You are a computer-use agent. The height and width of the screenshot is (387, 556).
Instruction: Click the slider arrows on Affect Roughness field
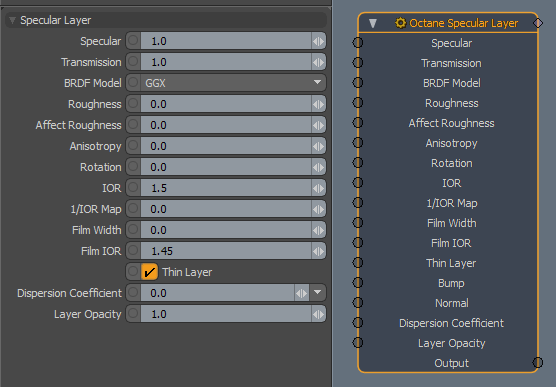click(318, 125)
